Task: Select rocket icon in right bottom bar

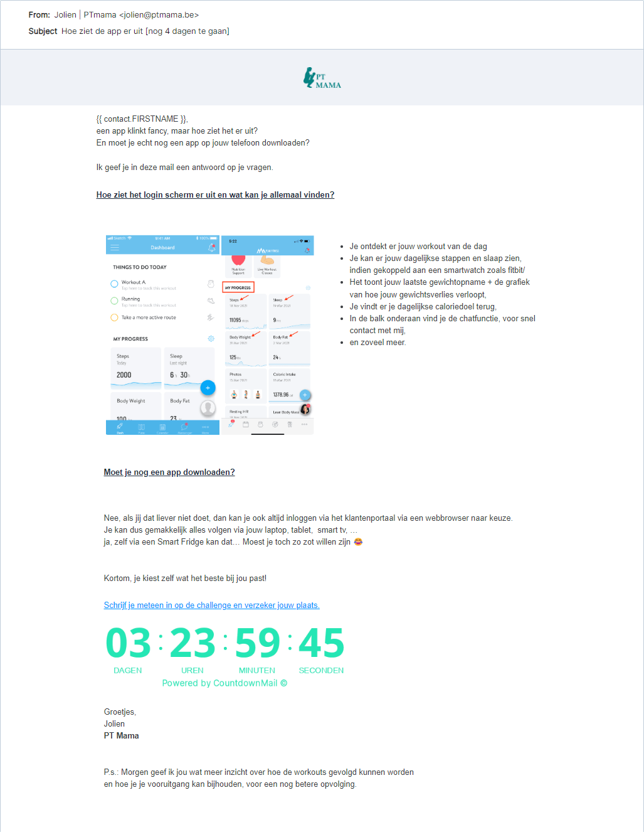Action: (x=231, y=424)
